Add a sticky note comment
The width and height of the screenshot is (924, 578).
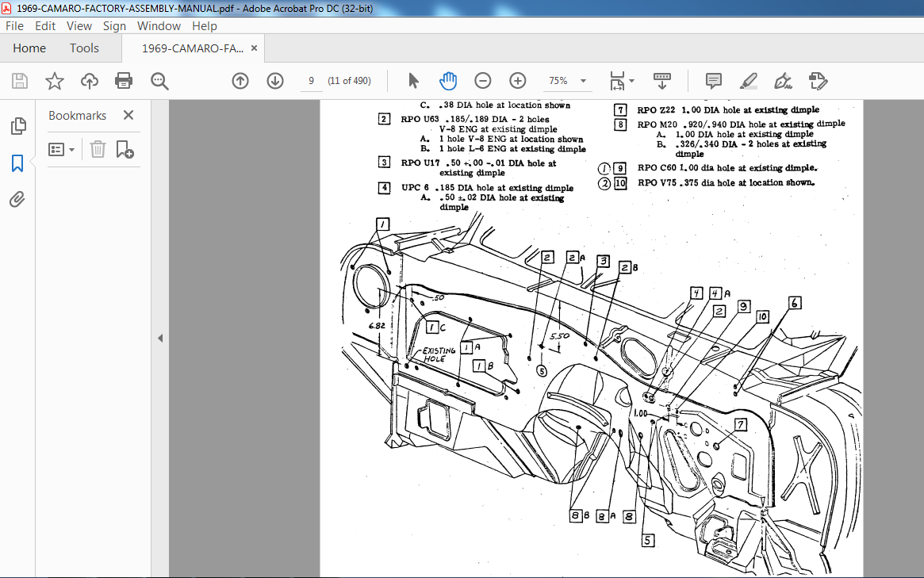pos(713,81)
